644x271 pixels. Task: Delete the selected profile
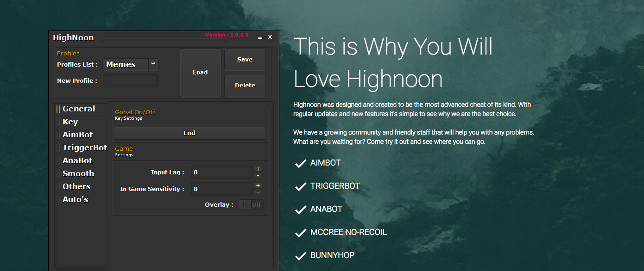245,86
